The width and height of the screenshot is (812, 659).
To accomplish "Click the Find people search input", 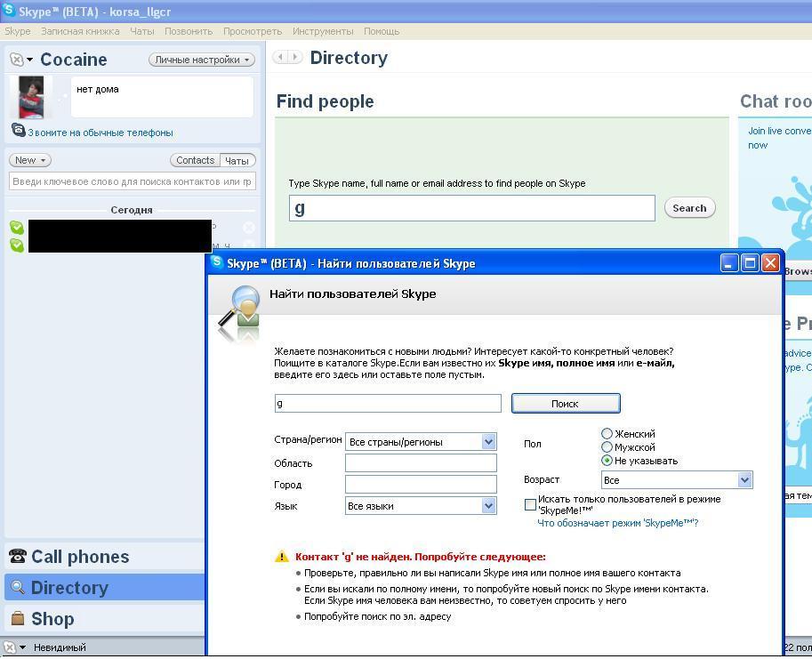I will click(x=471, y=208).
